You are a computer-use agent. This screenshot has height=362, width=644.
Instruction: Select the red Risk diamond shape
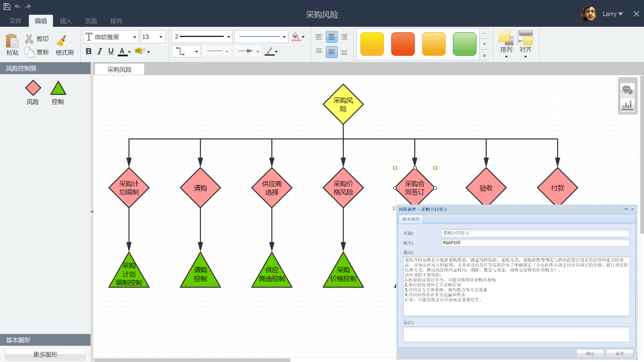pyautogui.click(x=33, y=88)
